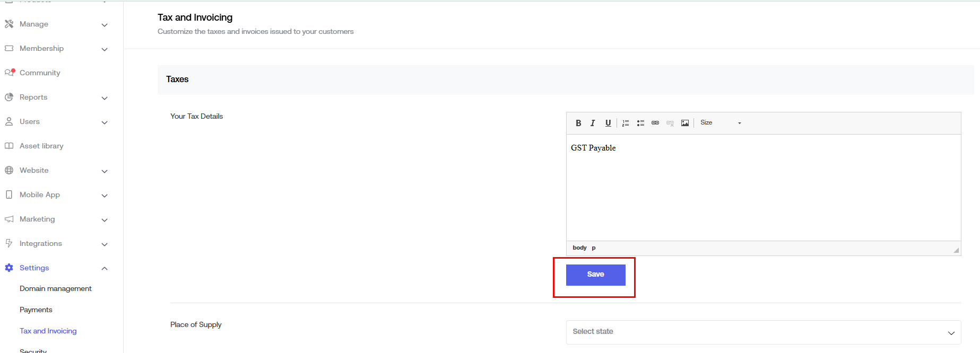Toggle bold formatting in the editor
Screen dimensions: 980x353
coord(578,123)
